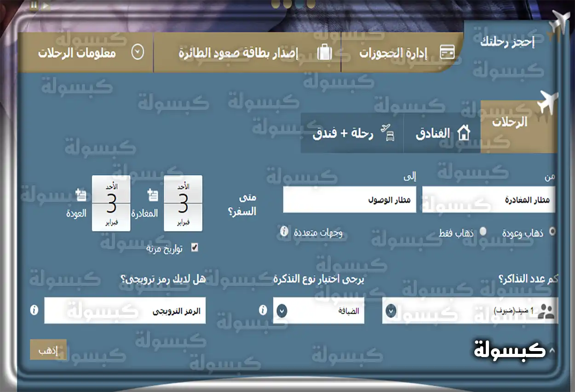Click the مطار المغادرة input field
The height and width of the screenshot is (392, 575).
click(x=488, y=200)
